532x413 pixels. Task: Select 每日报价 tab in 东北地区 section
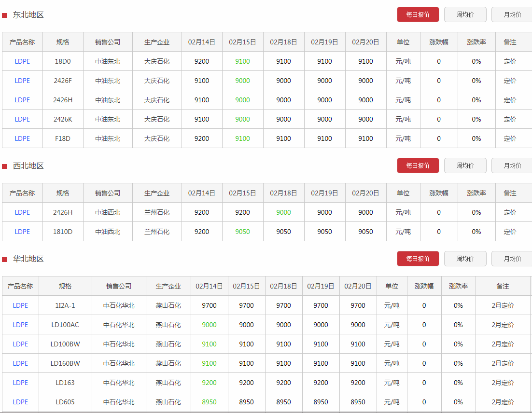418,14
